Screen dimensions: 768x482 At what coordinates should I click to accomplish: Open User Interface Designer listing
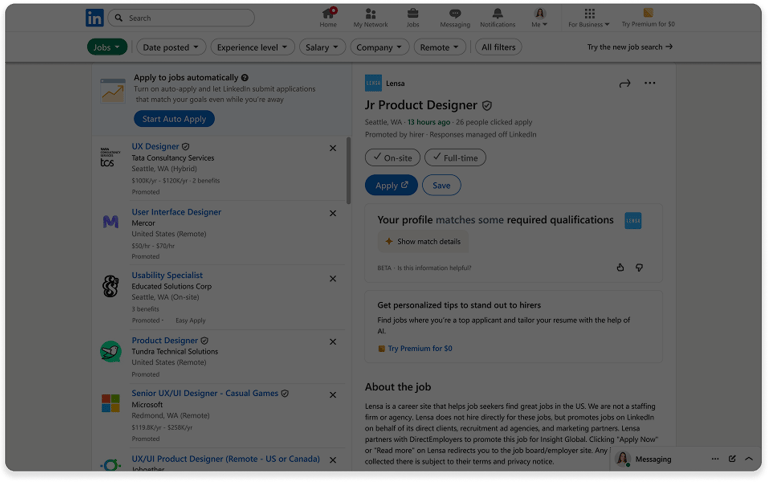coord(176,212)
